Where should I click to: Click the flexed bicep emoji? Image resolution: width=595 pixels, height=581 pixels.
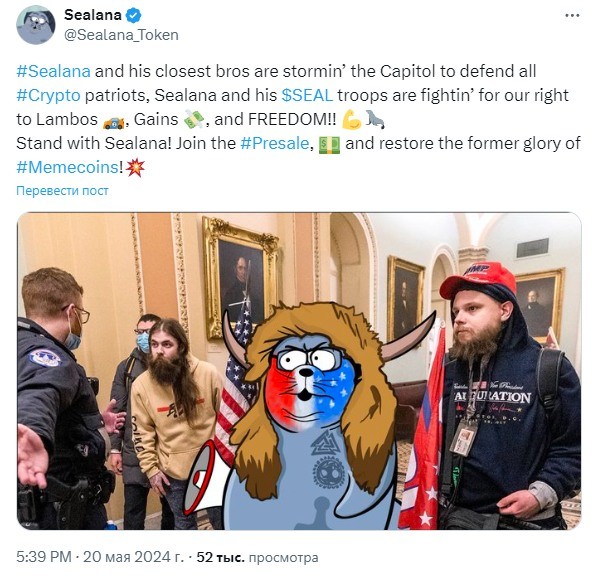coord(351,120)
